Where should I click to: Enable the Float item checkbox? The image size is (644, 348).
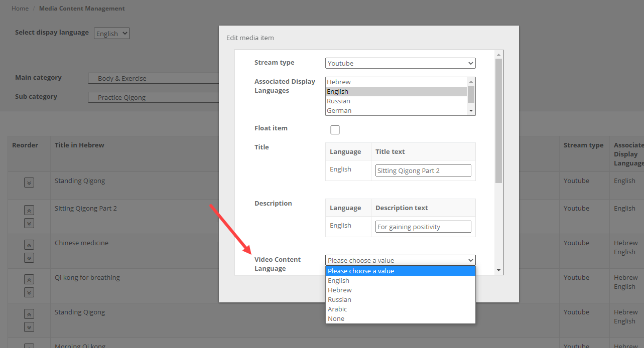pyautogui.click(x=335, y=130)
